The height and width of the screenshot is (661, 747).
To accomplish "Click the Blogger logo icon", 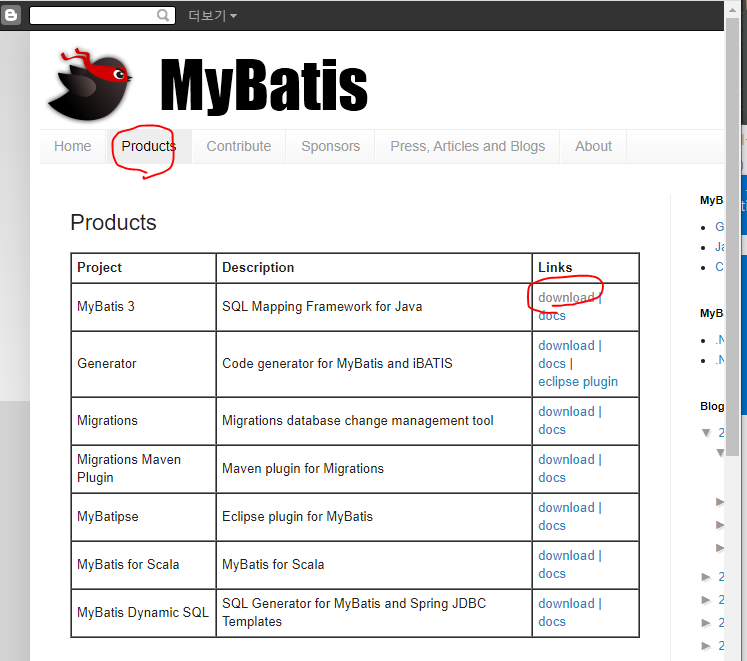I will 10,15.
